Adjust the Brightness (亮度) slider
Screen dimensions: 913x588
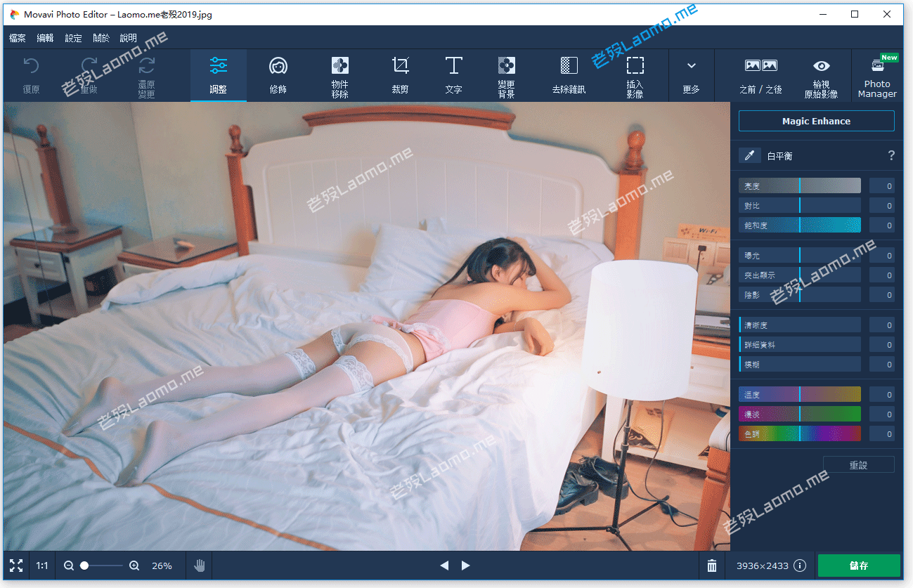[800, 186]
